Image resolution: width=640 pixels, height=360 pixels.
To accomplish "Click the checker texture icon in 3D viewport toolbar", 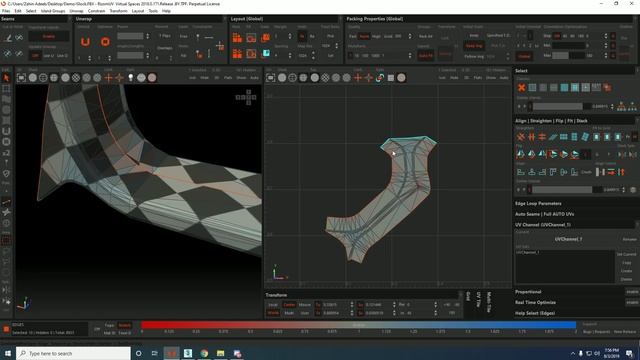I will pos(76,78).
